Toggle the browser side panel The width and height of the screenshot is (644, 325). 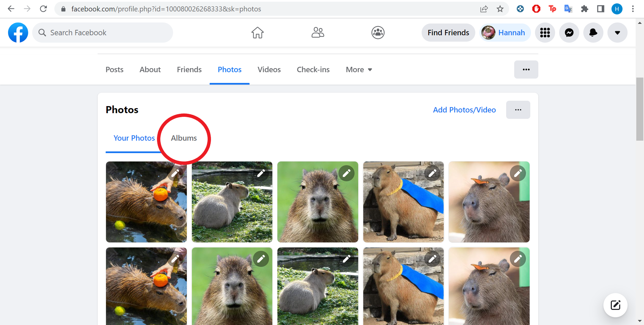(x=601, y=9)
